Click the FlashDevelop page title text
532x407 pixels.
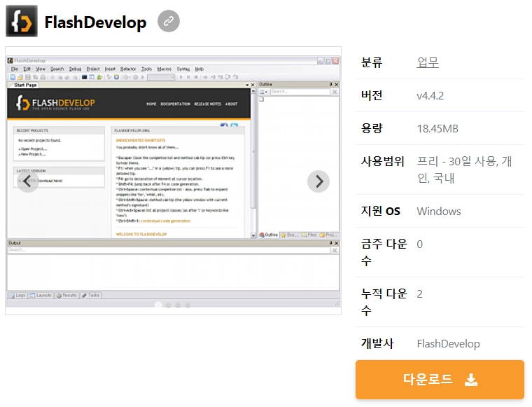pyautogui.click(x=95, y=22)
